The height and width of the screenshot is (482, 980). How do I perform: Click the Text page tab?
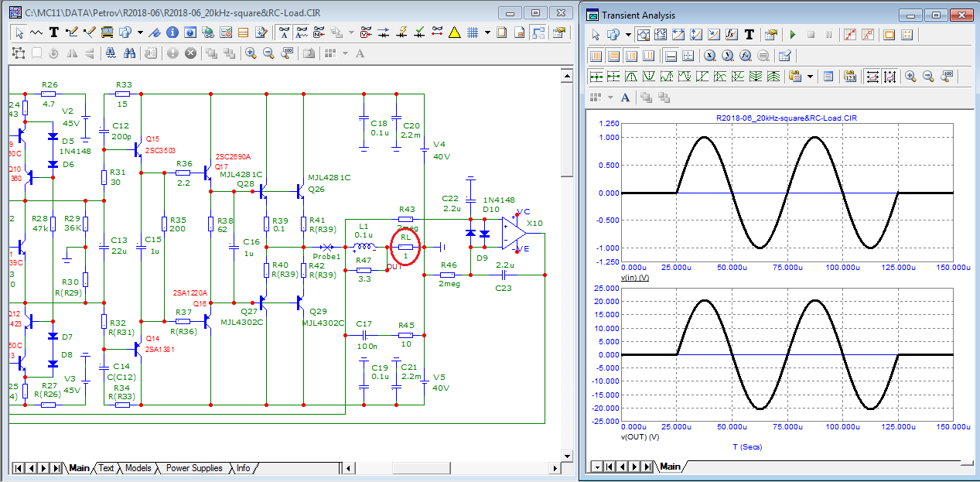point(106,468)
